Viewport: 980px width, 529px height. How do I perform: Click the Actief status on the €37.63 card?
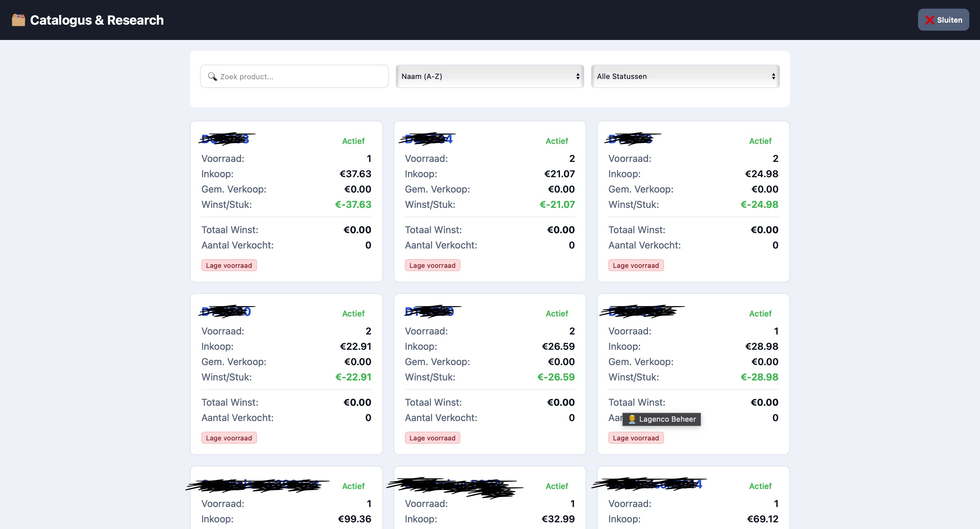tap(353, 141)
